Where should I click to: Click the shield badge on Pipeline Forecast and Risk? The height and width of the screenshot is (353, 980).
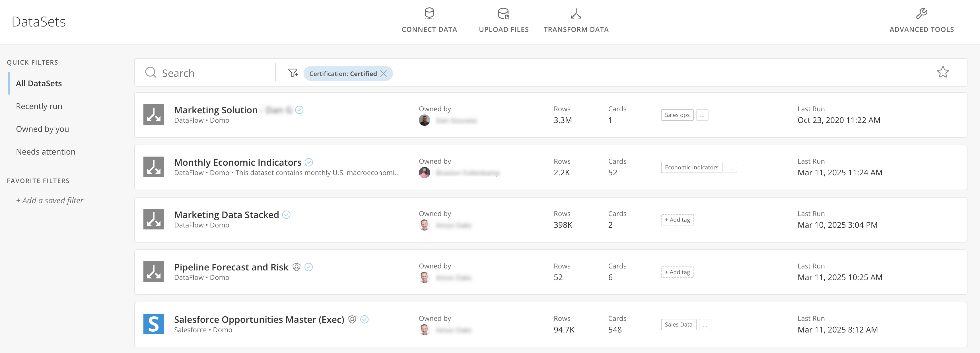tap(297, 267)
